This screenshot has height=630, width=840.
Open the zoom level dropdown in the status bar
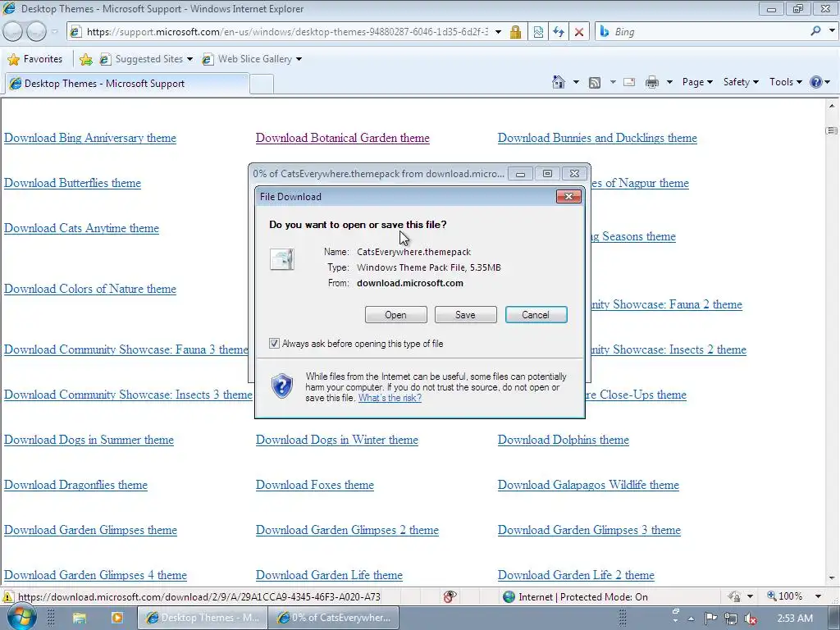coord(818,596)
